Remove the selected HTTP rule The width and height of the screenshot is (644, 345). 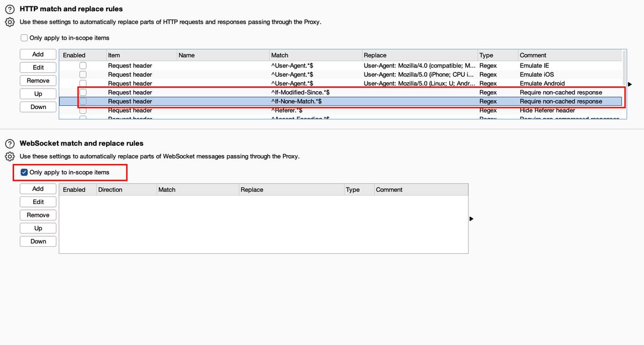click(38, 80)
